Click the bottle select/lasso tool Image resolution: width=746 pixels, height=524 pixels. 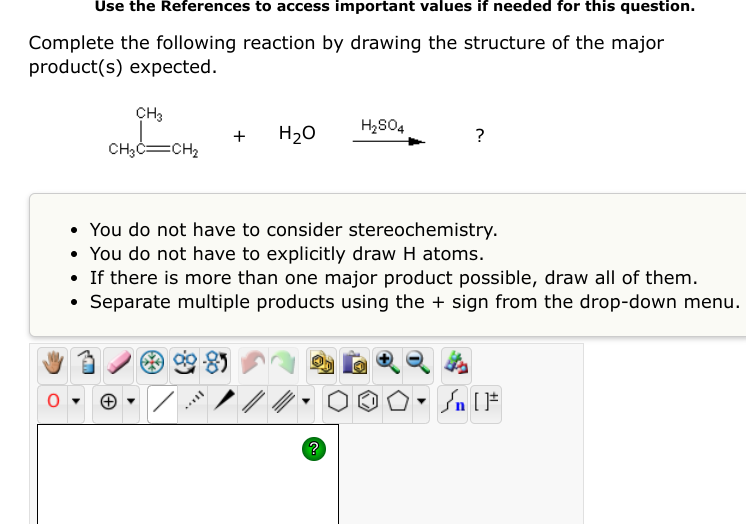click(86, 364)
